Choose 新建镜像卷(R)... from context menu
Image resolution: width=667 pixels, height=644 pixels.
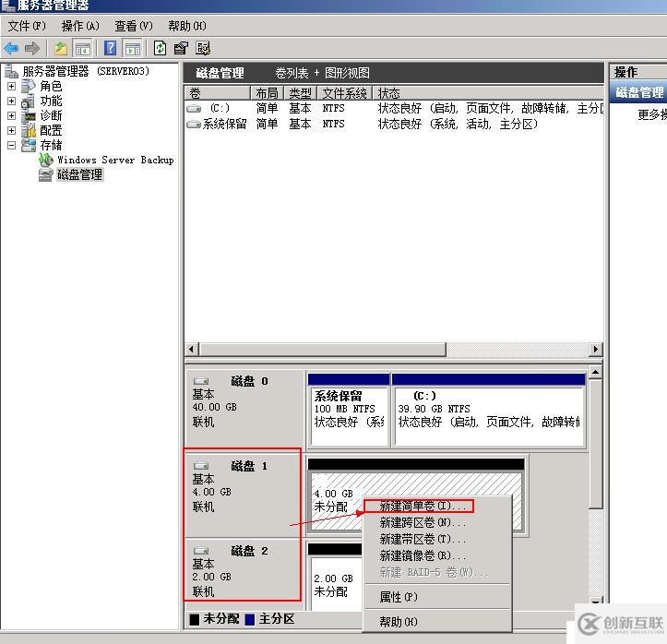(437, 555)
